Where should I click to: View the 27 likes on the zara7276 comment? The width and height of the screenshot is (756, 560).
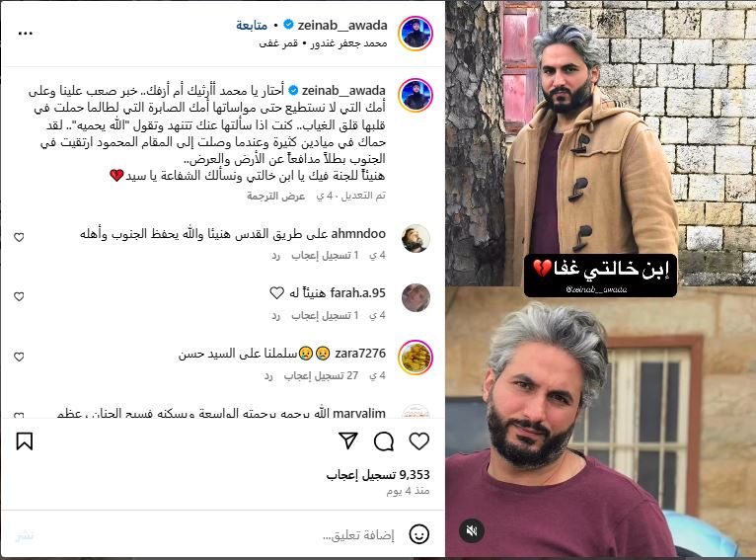click(x=321, y=375)
